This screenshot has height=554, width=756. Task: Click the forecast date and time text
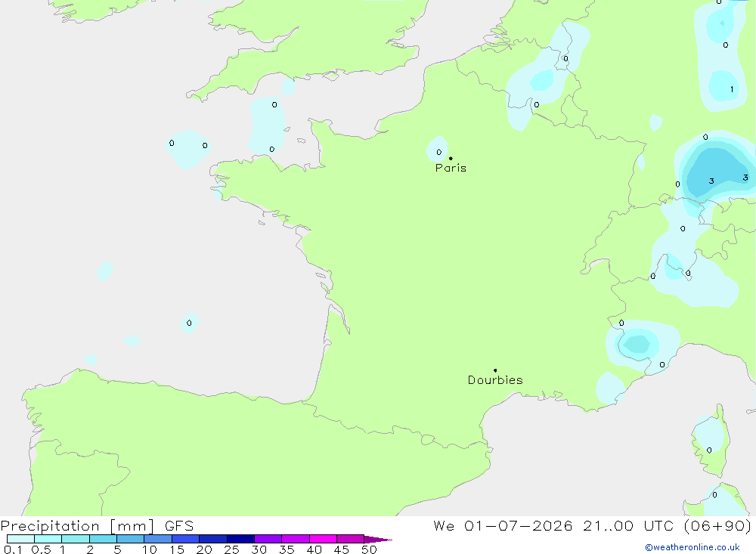[x=593, y=525]
